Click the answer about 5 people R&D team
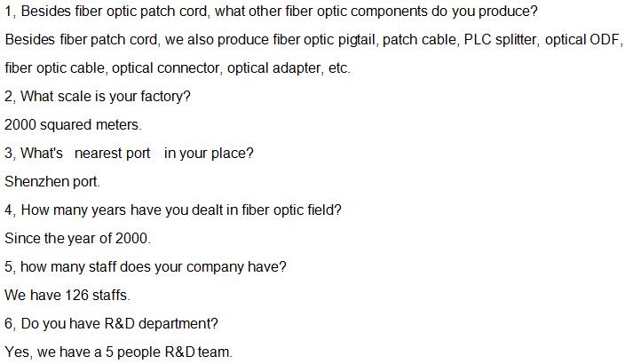This screenshot has height=364, width=633. 119,352
